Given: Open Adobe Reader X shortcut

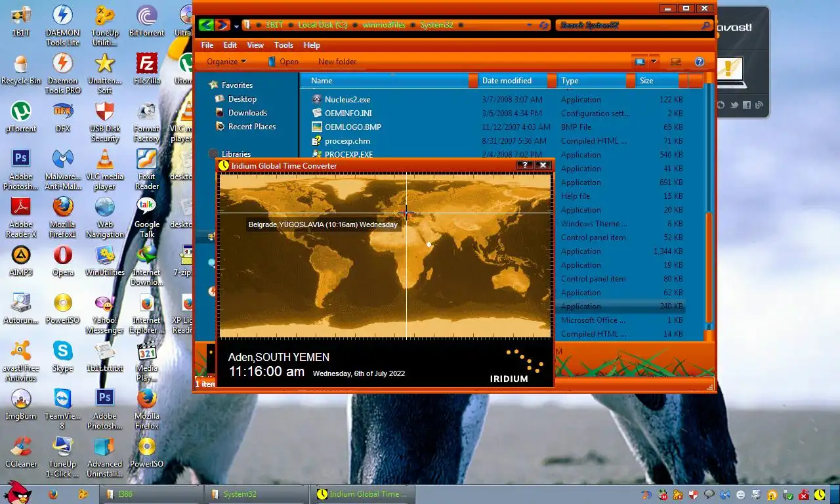Looking at the screenshot, I should 21,217.
